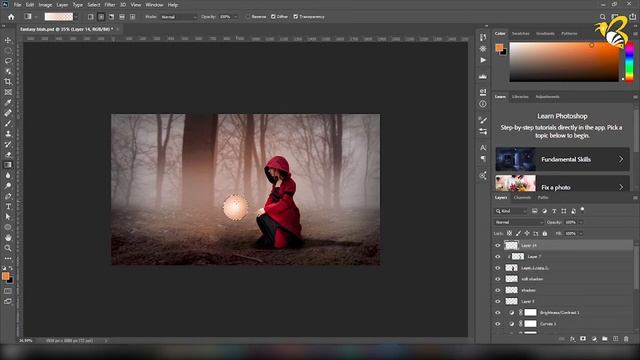Expand Fundamental Skills chevron
This screenshot has width=640, height=360.
click(621, 159)
